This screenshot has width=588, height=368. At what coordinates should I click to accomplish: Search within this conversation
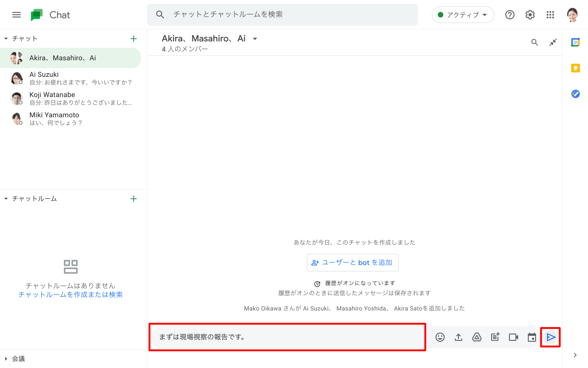click(535, 42)
